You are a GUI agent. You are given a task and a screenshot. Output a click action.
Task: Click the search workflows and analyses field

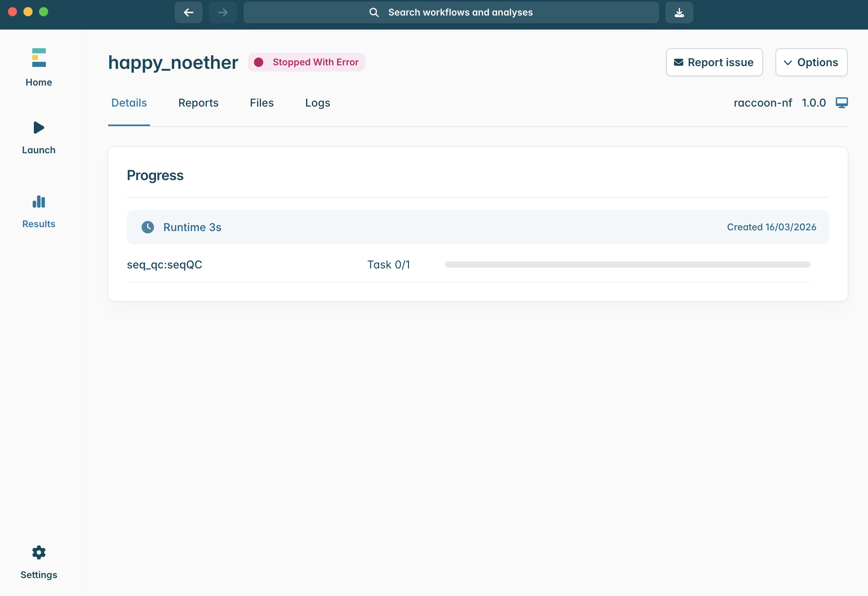point(451,12)
